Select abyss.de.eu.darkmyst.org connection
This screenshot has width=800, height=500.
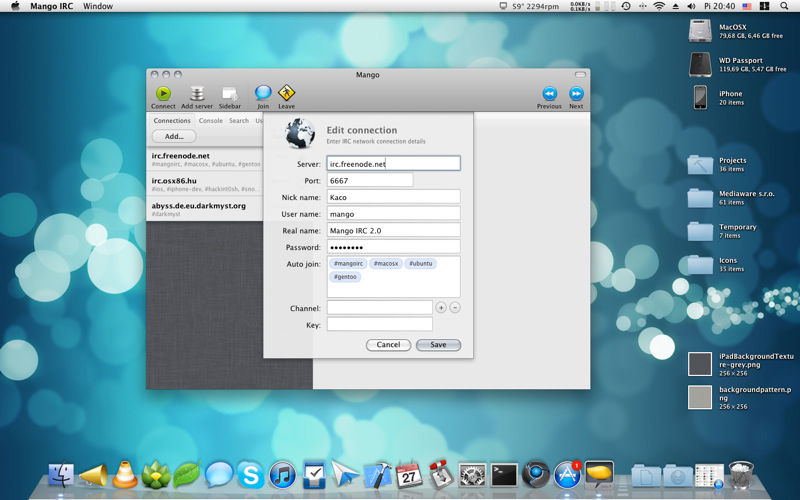point(205,209)
